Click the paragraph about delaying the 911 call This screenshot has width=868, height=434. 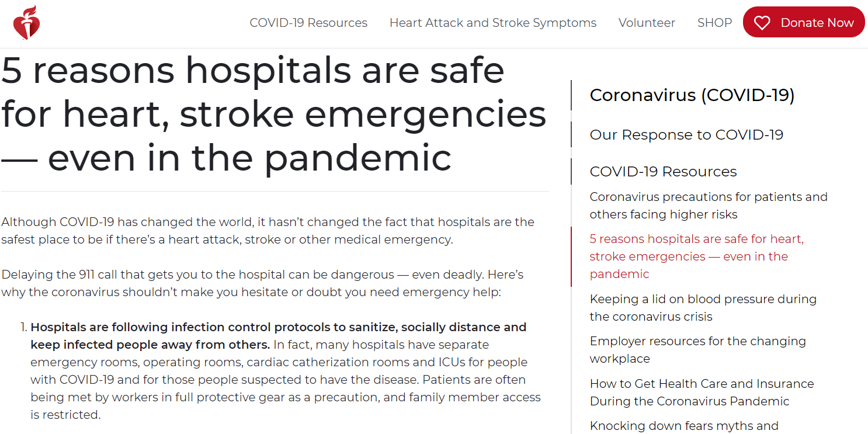(x=262, y=283)
